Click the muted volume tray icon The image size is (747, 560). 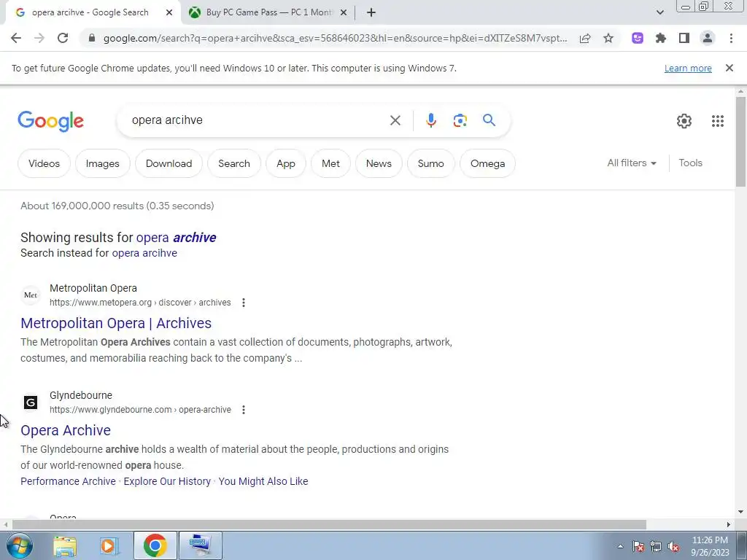673,547
